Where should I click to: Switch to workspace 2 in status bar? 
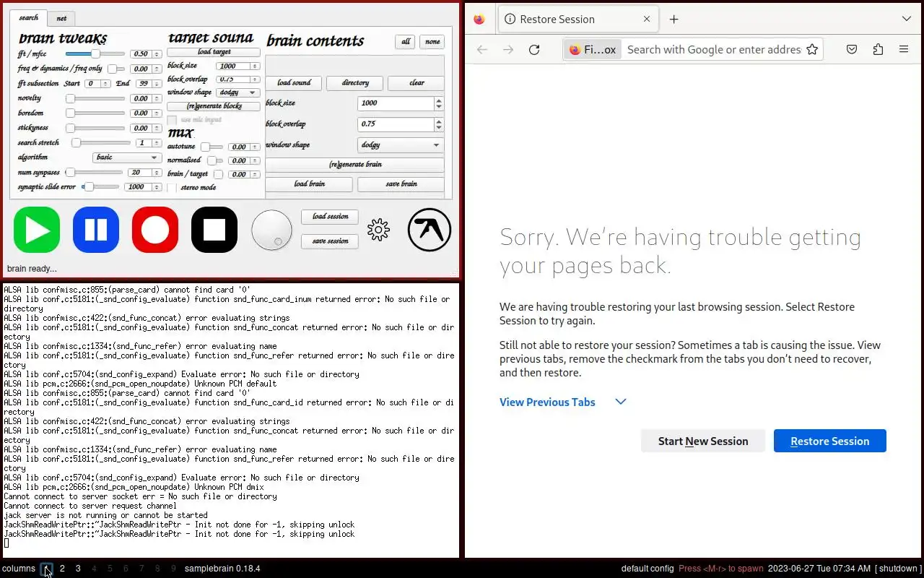[62, 569]
